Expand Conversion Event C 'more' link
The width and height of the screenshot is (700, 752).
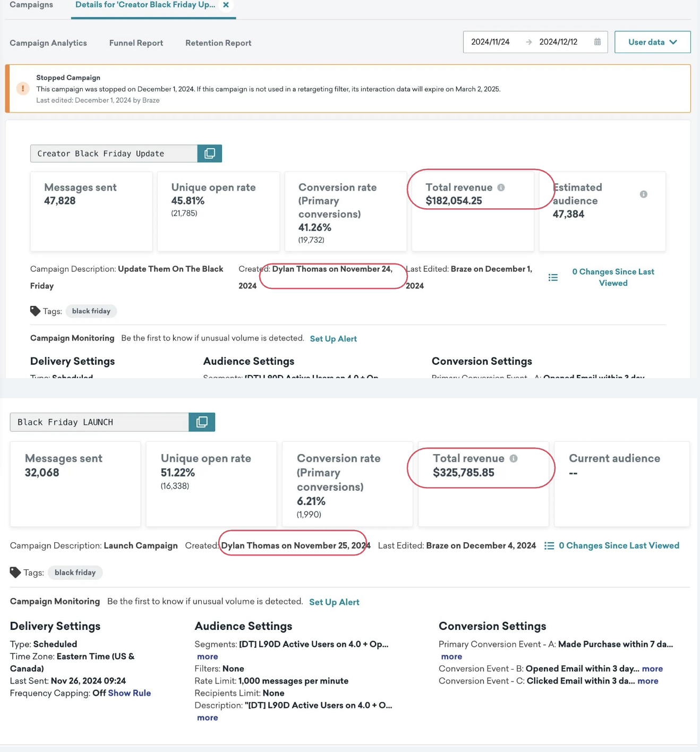(x=647, y=681)
